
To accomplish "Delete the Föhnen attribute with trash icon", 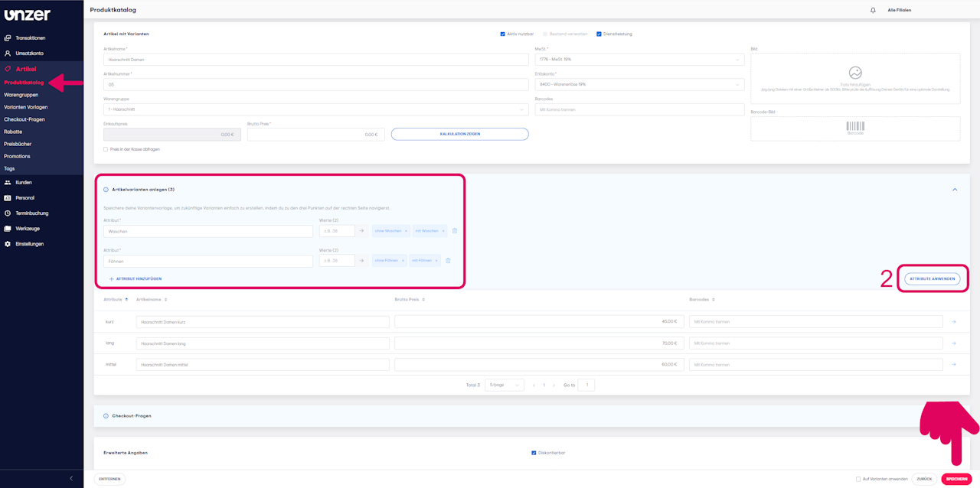I will [x=448, y=261].
